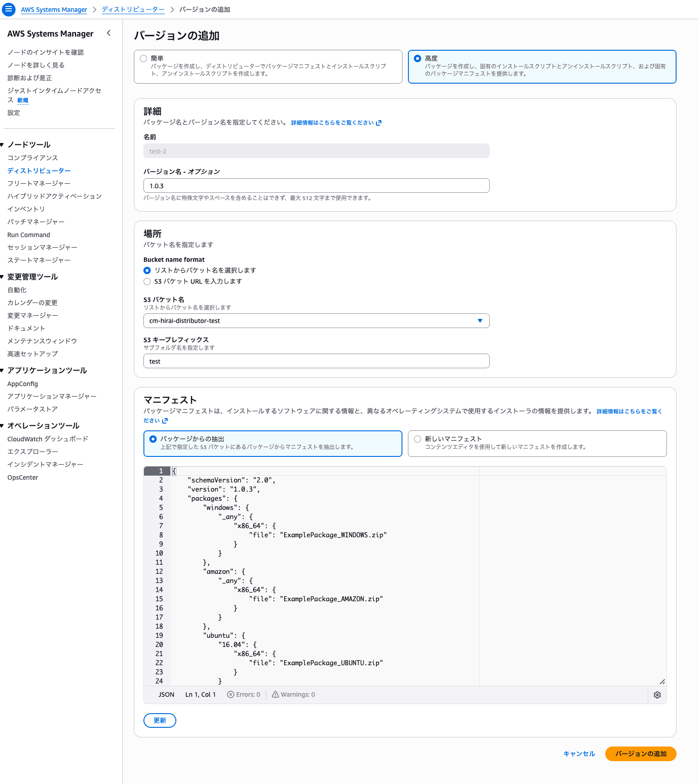Open code editor settings gear icon
The image size is (698, 784).
click(657, 695)
